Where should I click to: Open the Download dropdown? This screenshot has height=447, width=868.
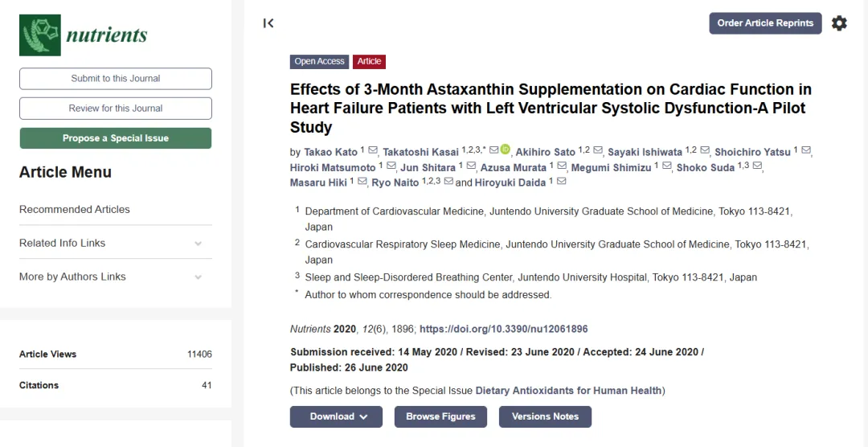click(x=336, y=416)
